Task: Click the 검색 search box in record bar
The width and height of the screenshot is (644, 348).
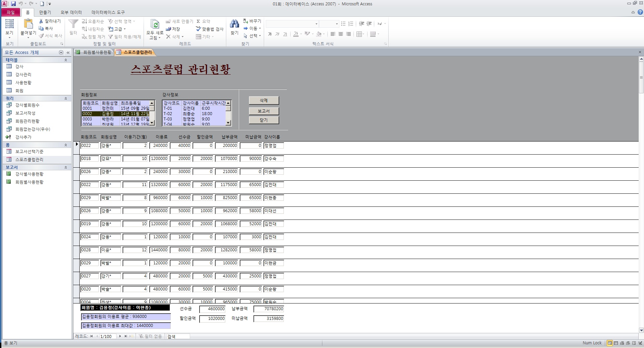Action: click(x=178, y=336)
